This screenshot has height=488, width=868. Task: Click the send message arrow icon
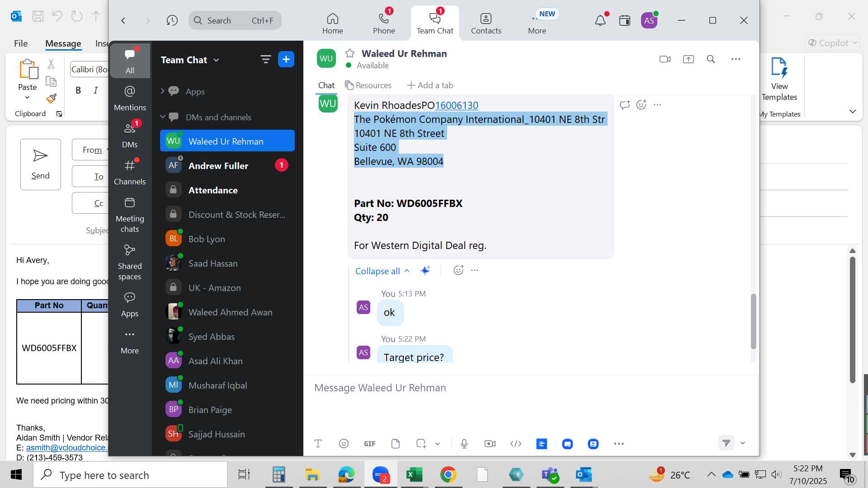(726, 443)
